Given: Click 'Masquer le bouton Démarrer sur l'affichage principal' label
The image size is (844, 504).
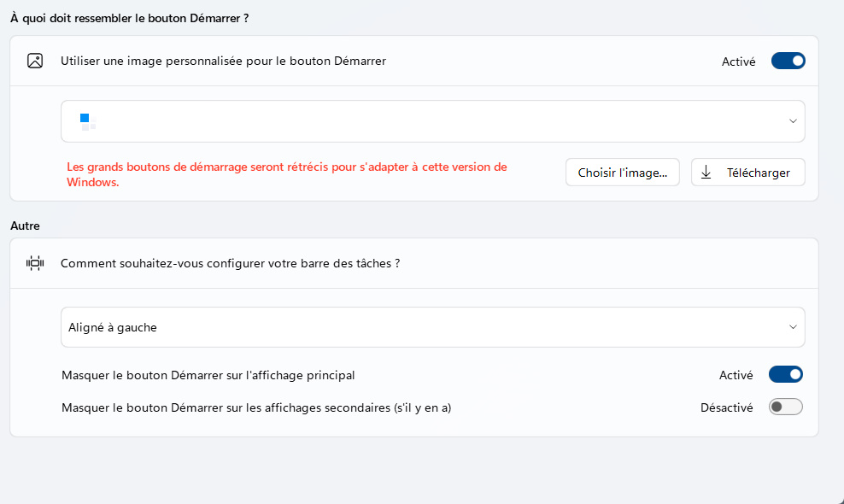Looking at the screenshot, I should 208,374.
